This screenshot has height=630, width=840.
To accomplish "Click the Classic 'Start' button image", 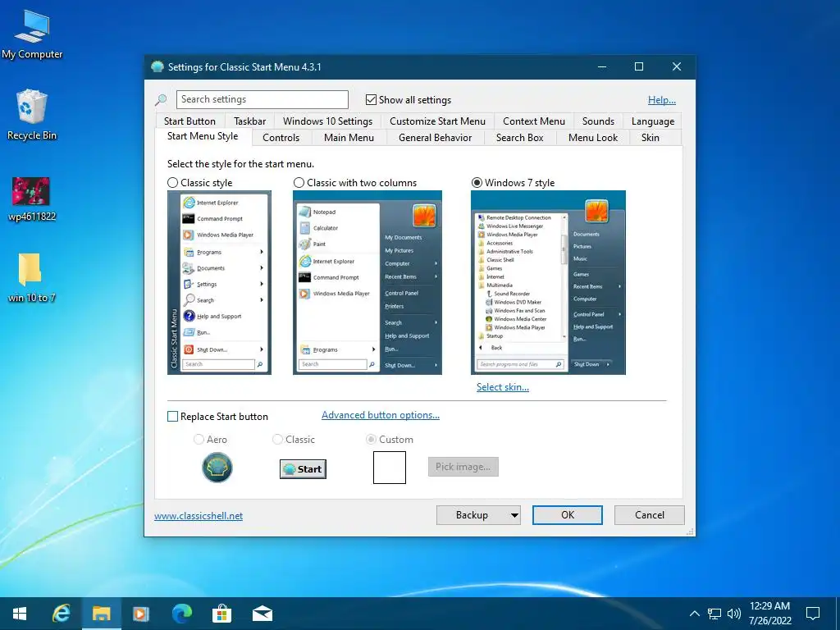I will pos(303,469).
